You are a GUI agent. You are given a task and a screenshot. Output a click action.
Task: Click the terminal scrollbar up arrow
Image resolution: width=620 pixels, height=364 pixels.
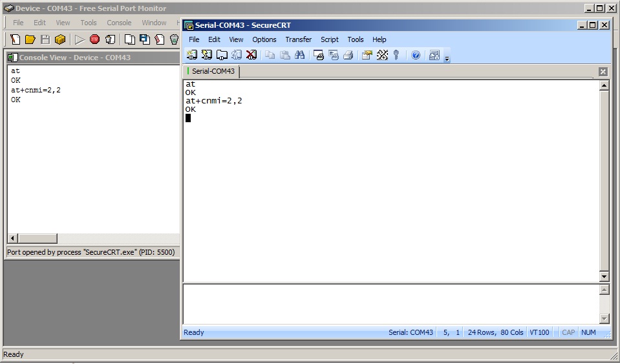[x=604, y=85]
